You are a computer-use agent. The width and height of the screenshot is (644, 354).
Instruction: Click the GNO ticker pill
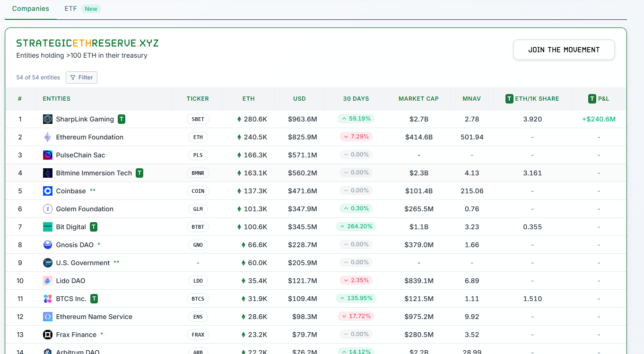198,245
